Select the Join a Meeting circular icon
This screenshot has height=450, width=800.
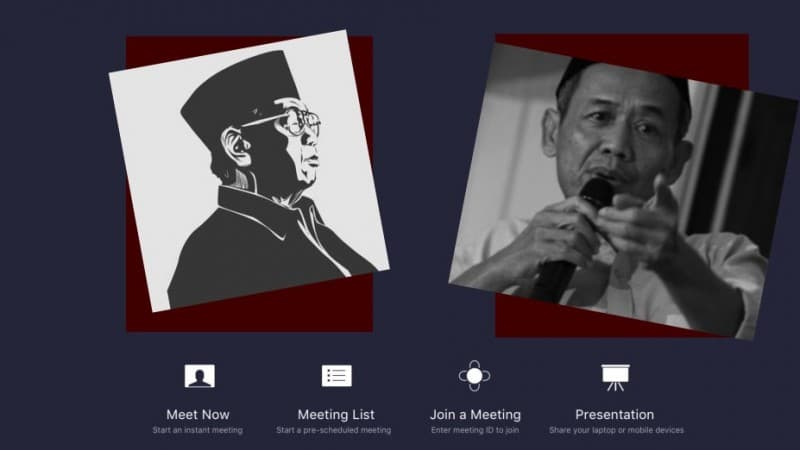pos(474,376)
